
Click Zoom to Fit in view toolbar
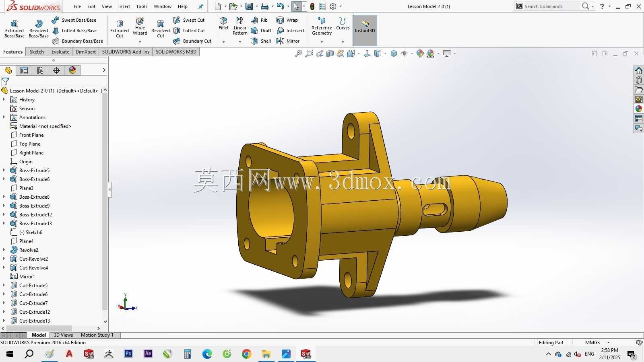tap(299, 53)
